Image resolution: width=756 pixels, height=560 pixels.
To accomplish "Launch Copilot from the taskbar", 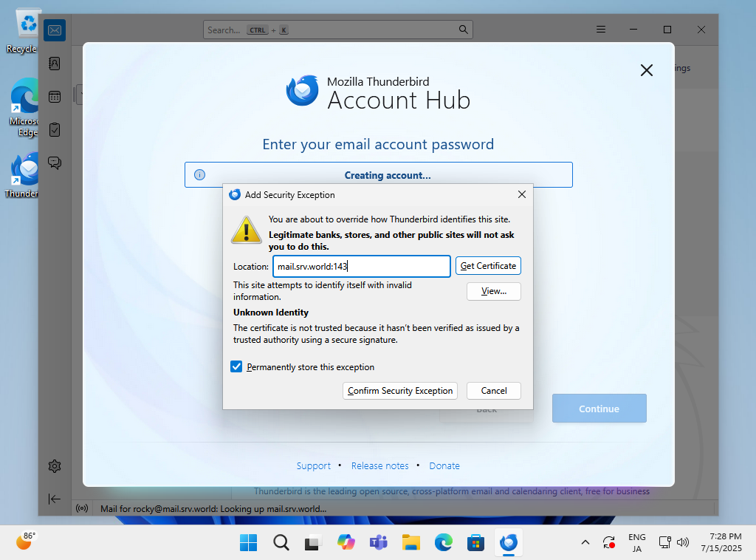I will click(x=346, y=542).
